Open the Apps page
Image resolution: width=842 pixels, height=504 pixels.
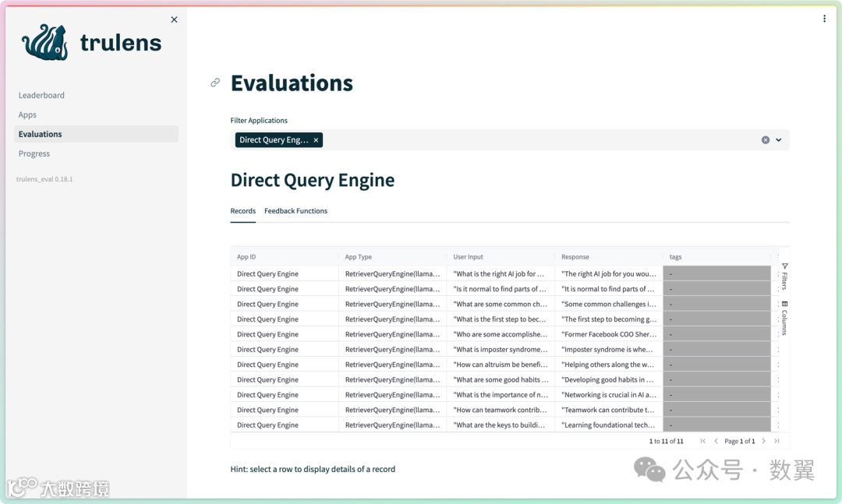pos(27,115)
